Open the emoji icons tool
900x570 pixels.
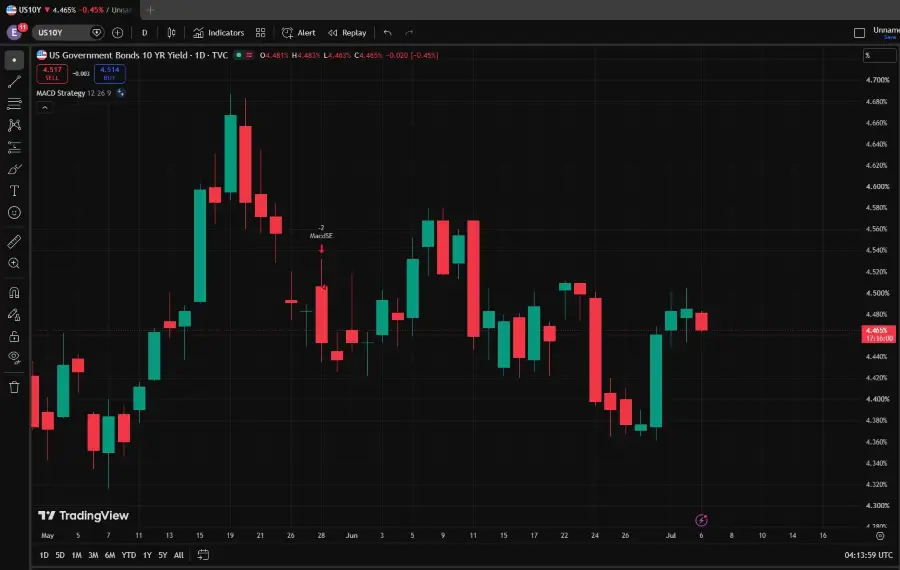click(x=14, y=213)
